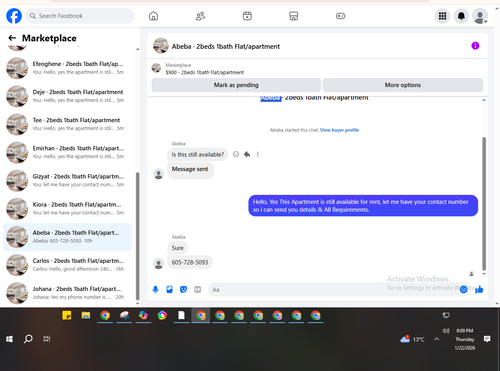This screenshot has width=500, height=371.
Task: React to "Is this still available?" message
Action: pos(236,154)
